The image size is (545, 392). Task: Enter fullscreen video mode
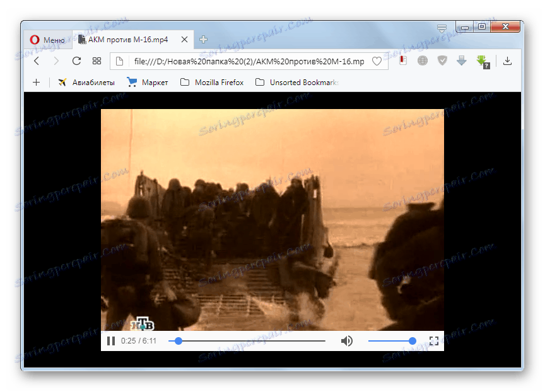(x=434, y=341)
